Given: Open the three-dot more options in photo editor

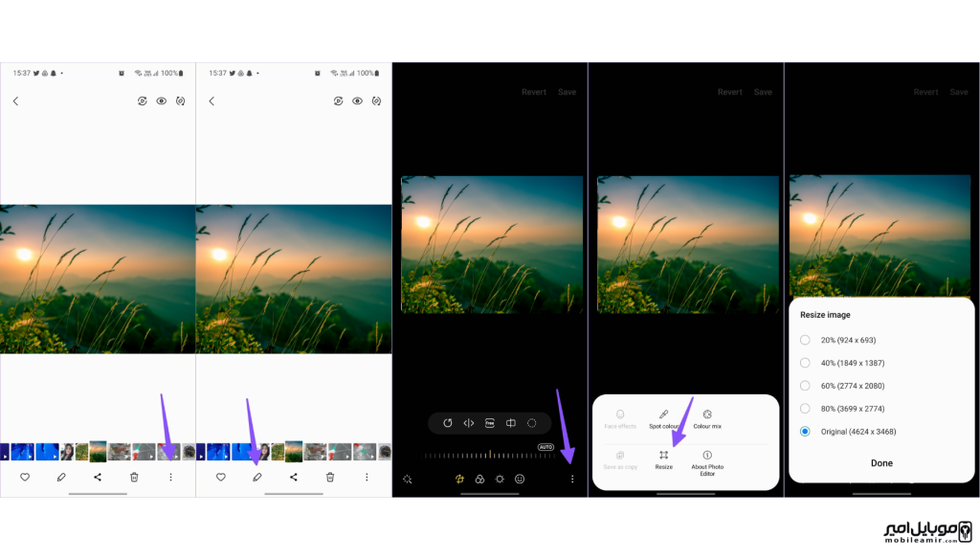Looking at the screenshot, I should (x=572, y=479).
